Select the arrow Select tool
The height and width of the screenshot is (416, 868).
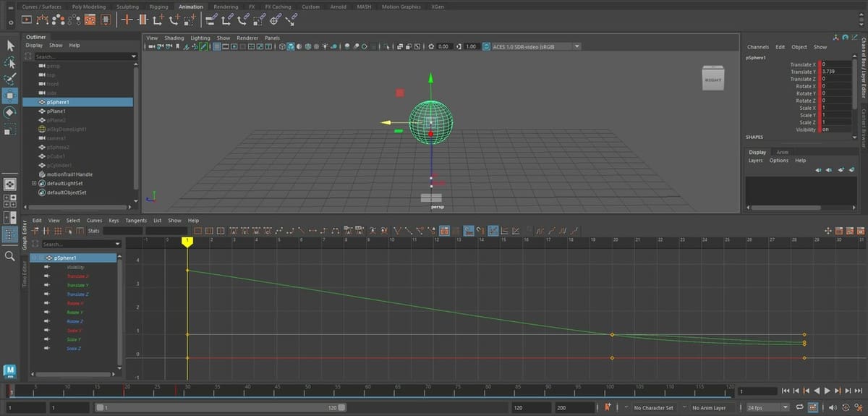click(x=10, y=46)
